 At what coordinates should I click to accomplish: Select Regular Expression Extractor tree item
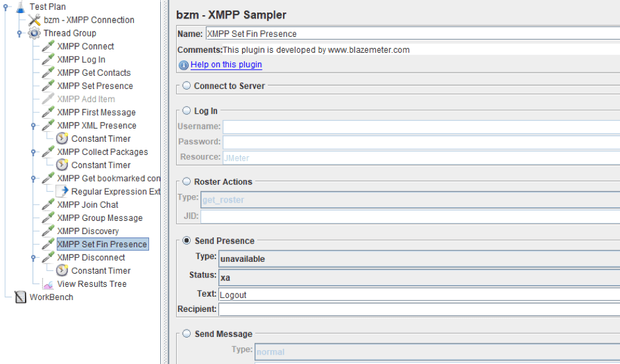point(115,192)
